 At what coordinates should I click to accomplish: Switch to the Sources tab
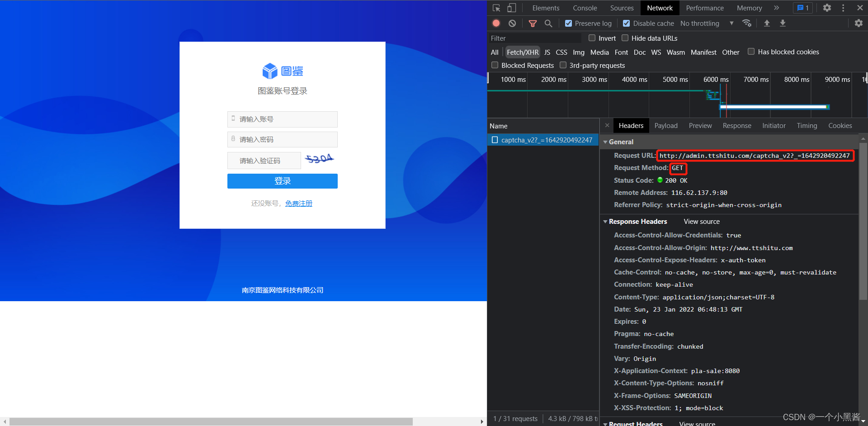622,8
